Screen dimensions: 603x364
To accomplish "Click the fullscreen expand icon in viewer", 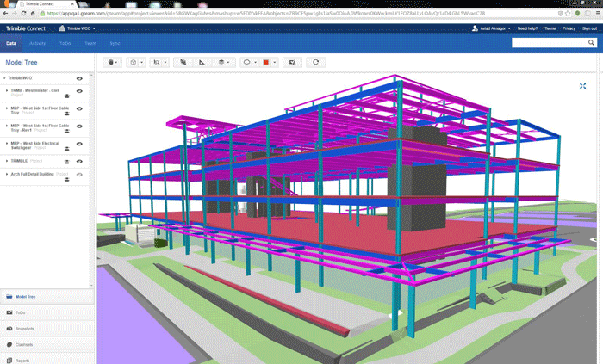I will click(583, 86).
